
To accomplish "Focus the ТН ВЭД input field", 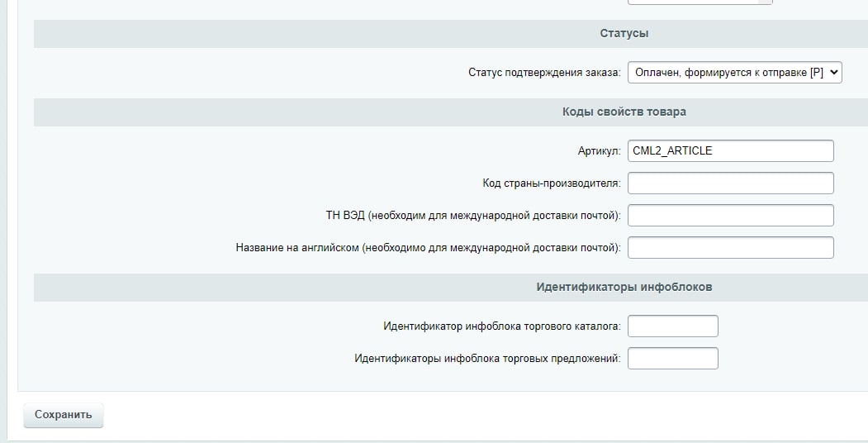I will (x=731, y=216).
